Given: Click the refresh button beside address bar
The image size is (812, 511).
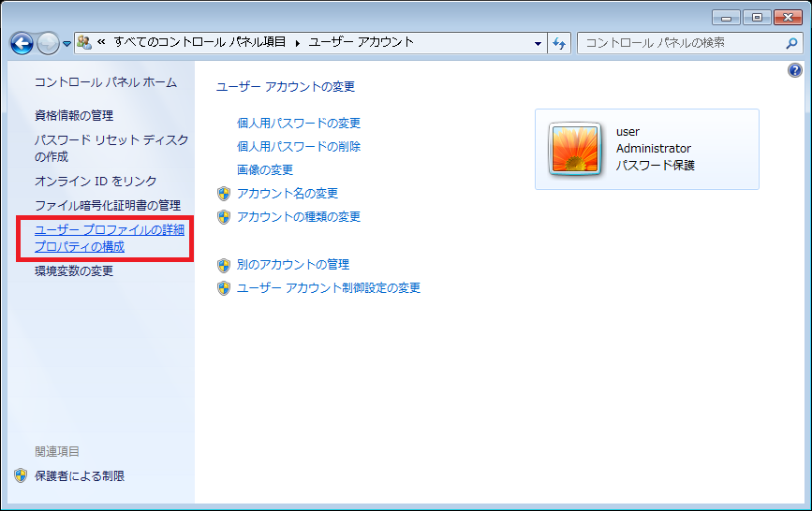Looking at the screenshot, I should click(x=560, y=43).
